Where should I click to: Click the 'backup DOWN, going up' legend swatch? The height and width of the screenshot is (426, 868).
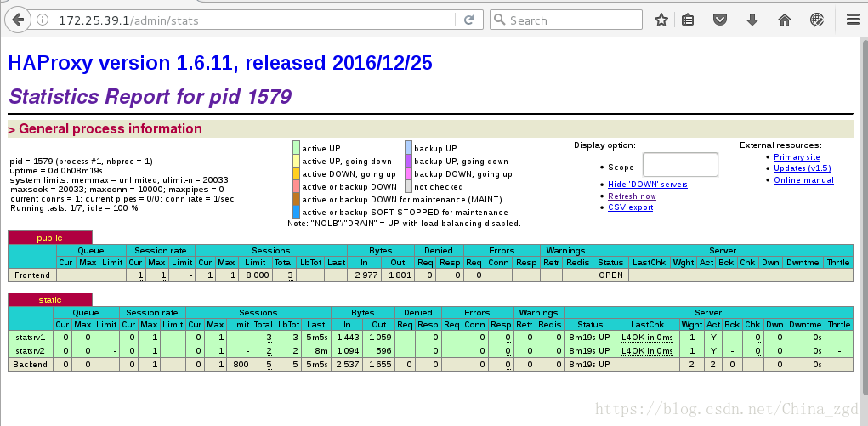coord(408,173)
